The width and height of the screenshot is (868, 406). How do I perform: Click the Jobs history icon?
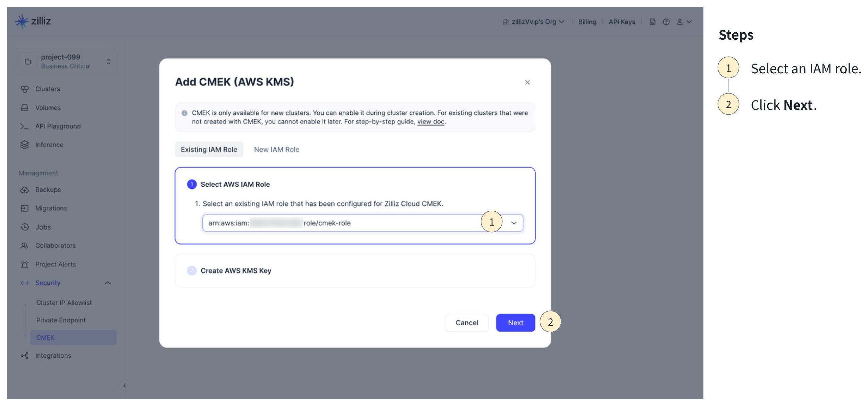pyautogui.click(x=25, y=227)
